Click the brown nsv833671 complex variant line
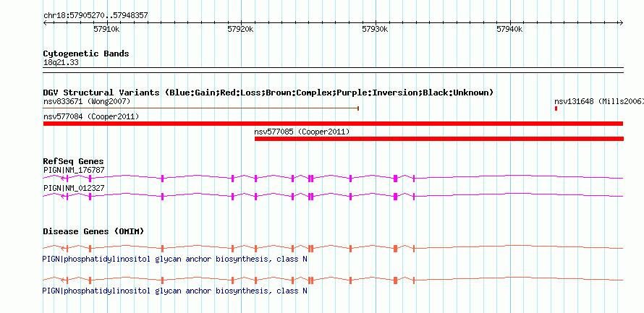The image size is (644, 313). pyautogui.click(x=201, y=108)
